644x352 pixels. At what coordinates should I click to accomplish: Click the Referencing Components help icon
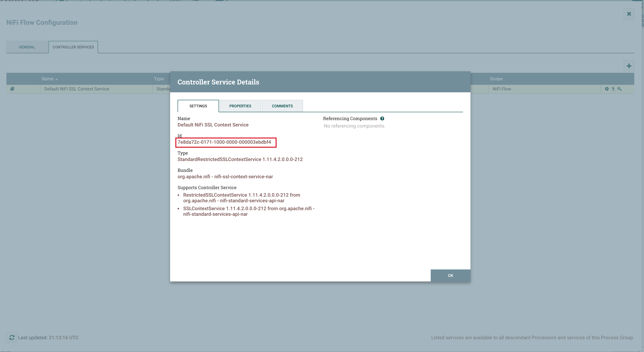(x=382, y=119)
